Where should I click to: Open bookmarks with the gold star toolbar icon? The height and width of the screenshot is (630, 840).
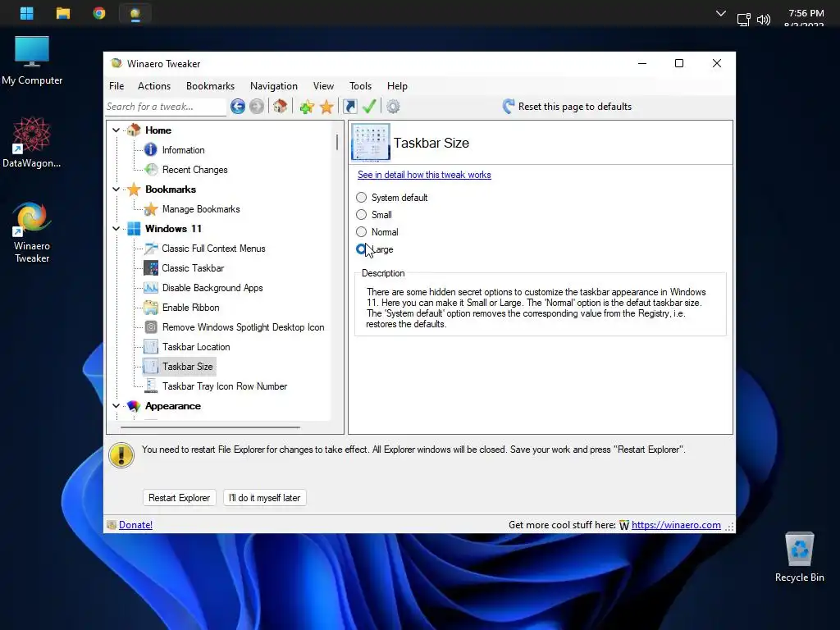pos(326,107)
